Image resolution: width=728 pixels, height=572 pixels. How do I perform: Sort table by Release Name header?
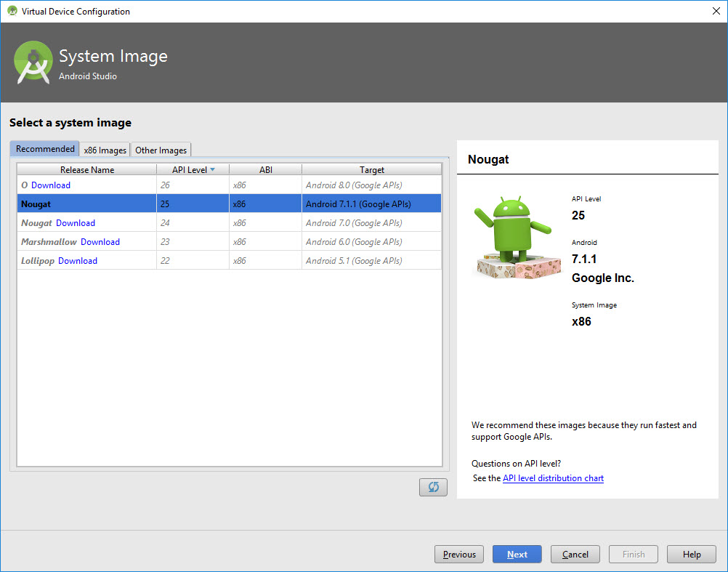point(87,170)
